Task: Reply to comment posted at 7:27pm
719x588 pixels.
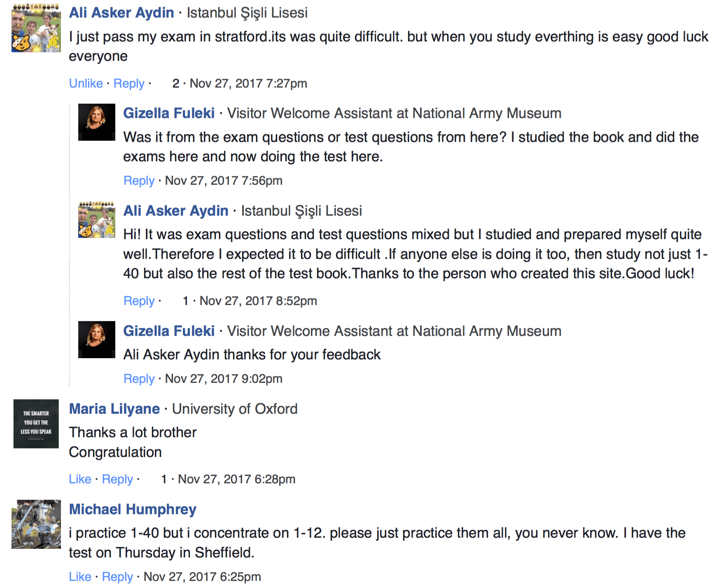Action: pyautogui.click(x=129, y=84)
